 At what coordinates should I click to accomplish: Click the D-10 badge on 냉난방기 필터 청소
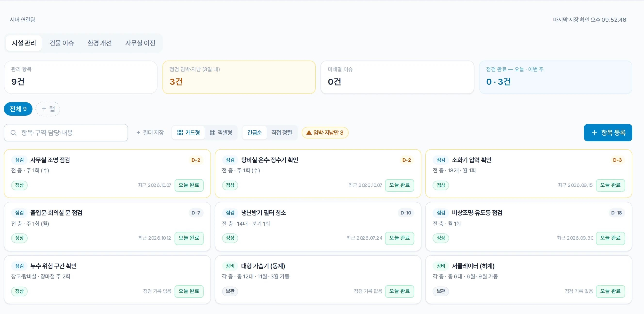pyautogui.click(x=405, y=213)
